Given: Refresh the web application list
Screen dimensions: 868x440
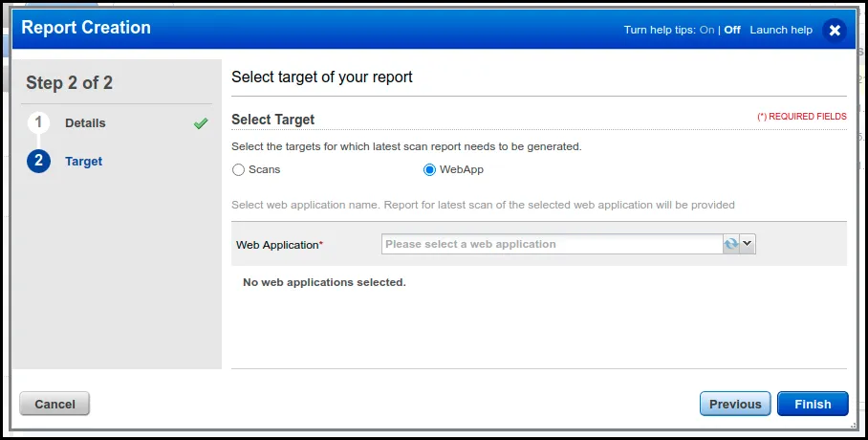Looking at the screenshot, I should 730,244.
